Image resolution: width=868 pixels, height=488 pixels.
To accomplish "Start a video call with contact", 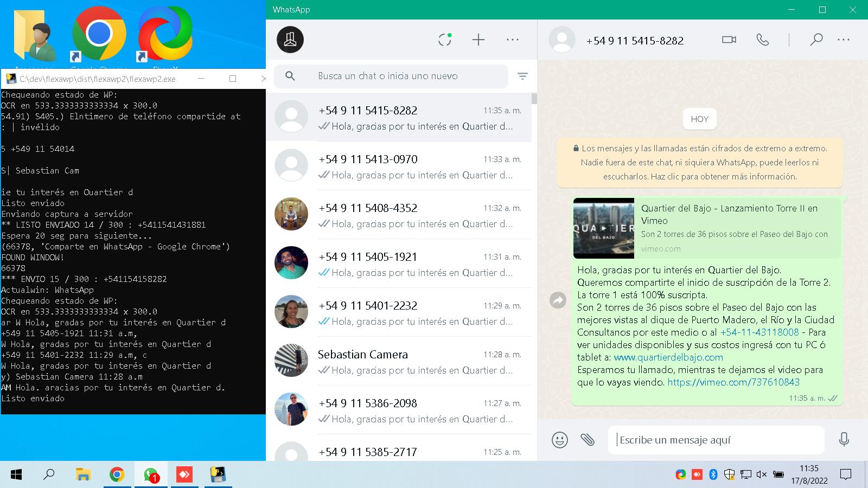I will [729, 40].
